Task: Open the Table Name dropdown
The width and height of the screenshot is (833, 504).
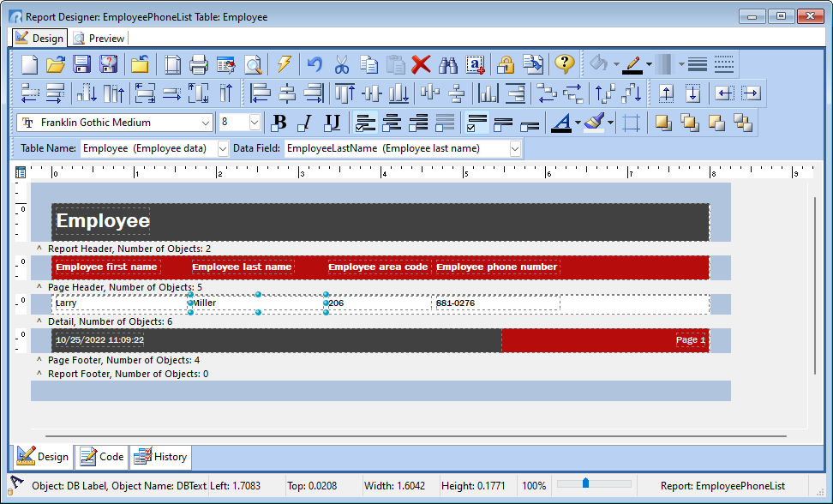Action: pos(223,148)
